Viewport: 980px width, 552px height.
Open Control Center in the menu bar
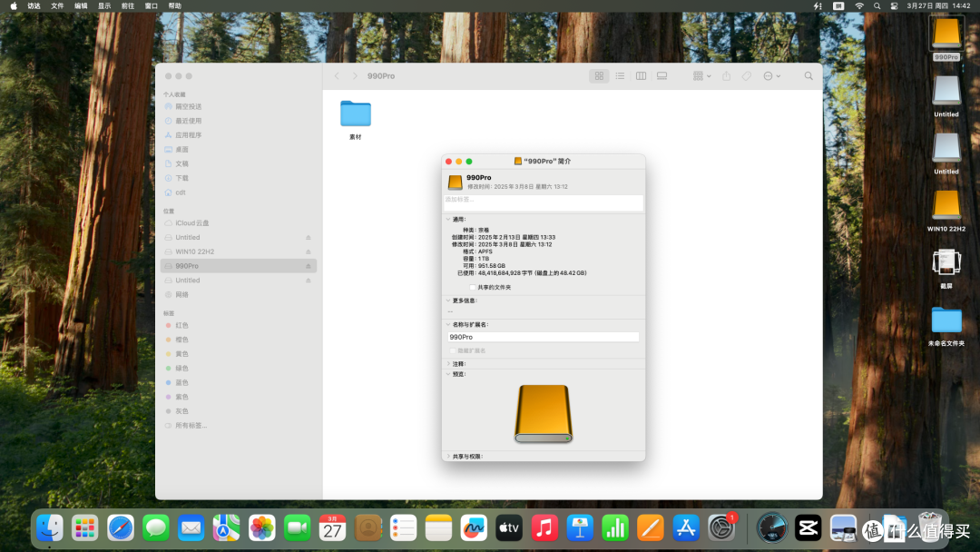(x=895, y=5)
